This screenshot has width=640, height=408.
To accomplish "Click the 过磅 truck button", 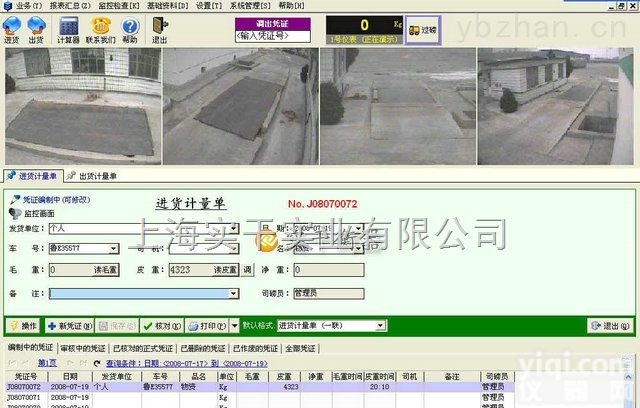I will click(x=423, y=30).
